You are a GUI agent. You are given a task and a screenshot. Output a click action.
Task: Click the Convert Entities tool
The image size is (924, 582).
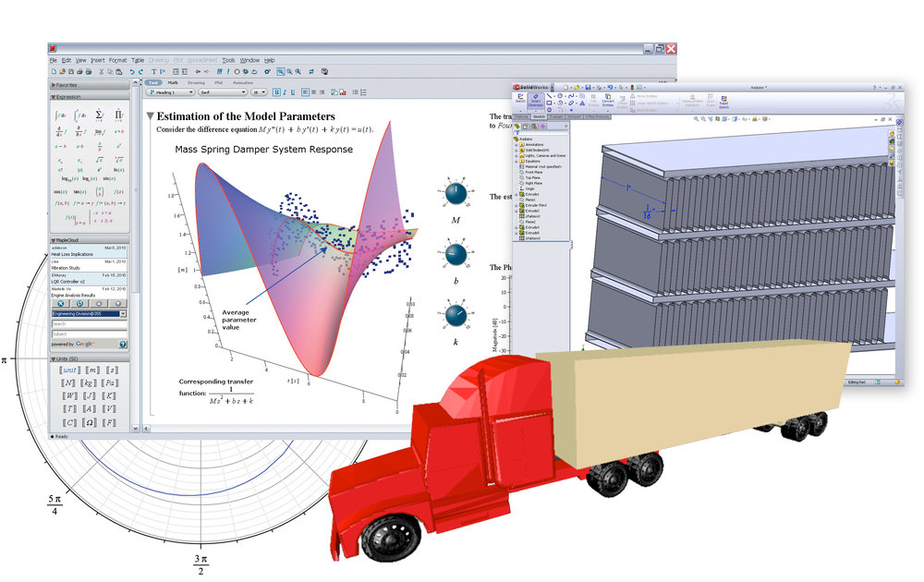click(x=607, y=98)
